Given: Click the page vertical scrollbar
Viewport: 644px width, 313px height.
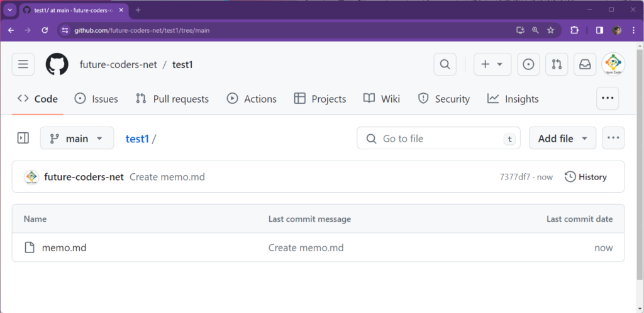Looking at the screenshot, I should (640, 164).
